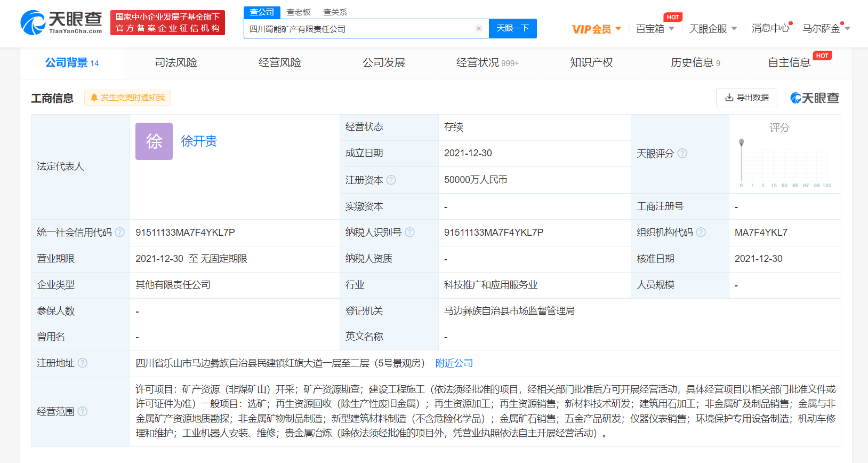The height and width of the screenshot is (463, 868).
Task: Clear the search box with X icon
Action: 478,29
